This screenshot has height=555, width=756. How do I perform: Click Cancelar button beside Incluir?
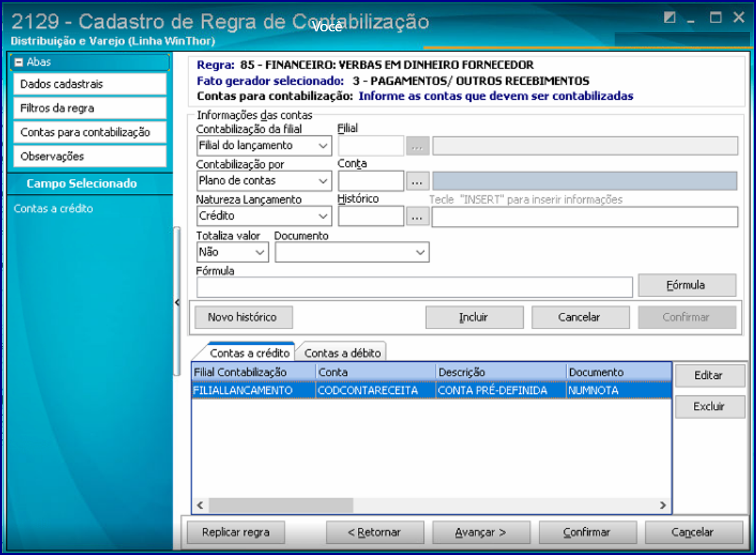tap(580, 317)
